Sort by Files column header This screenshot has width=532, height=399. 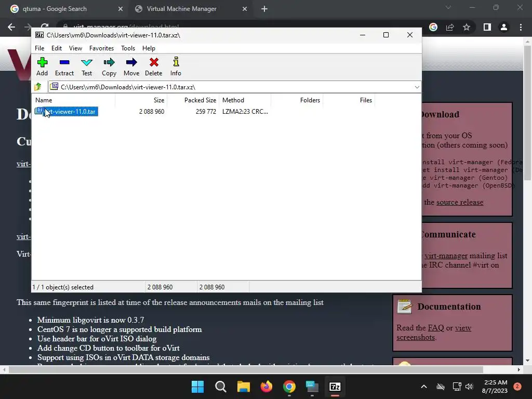[349, 100]
